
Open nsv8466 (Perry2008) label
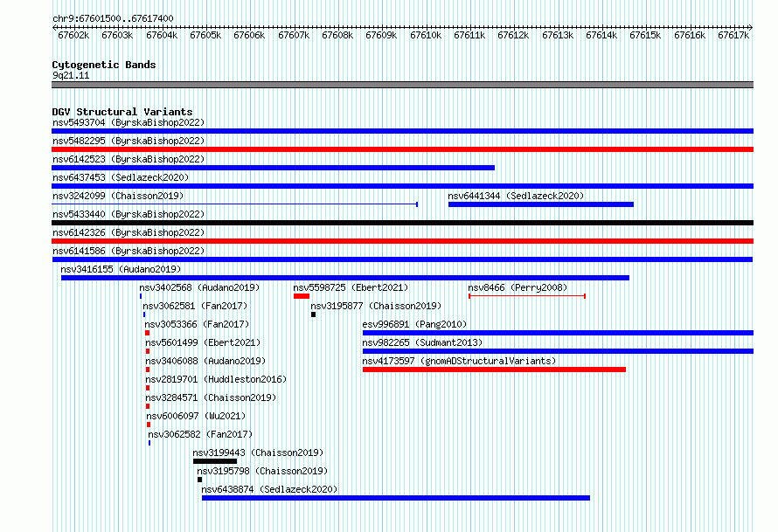click(x=518, y=287)
